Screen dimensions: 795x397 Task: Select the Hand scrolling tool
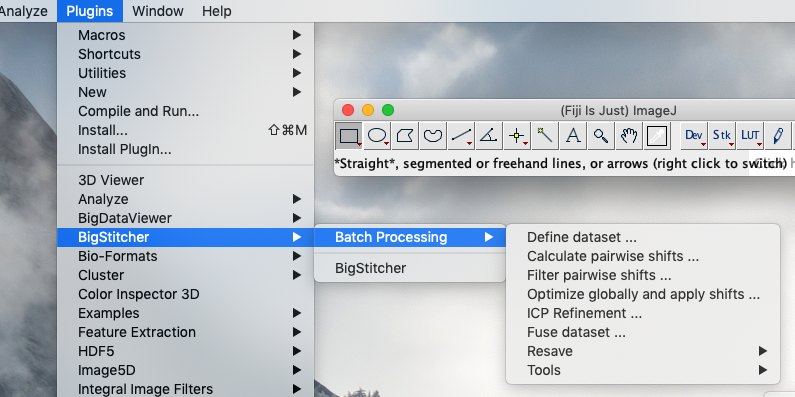[x=629, y=136]
